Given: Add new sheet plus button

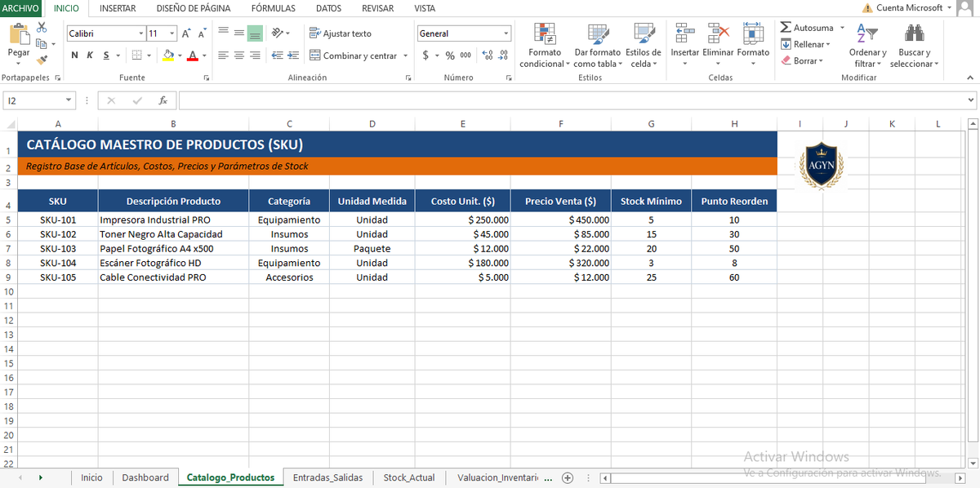Looking at the screenshot, I should [x=568, y=478].
